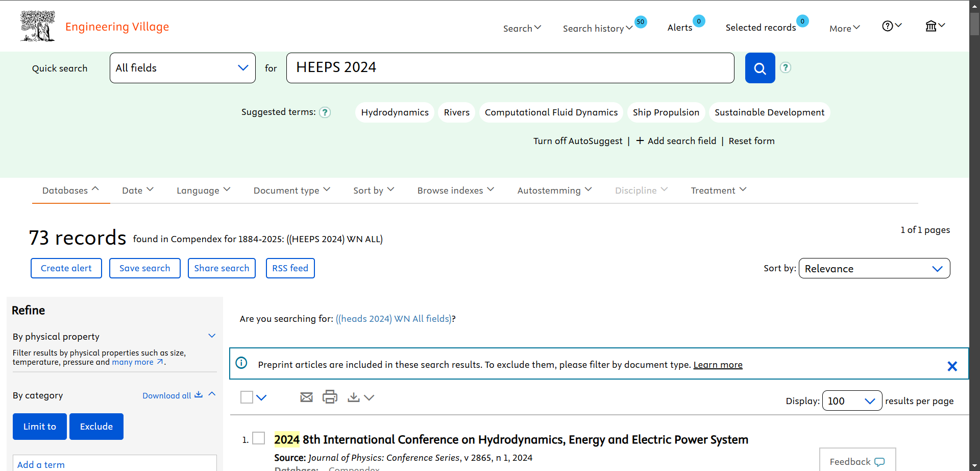This screenshot has width=980, height=471.
Task: Click the download results icon
Action: click(354, 397)
